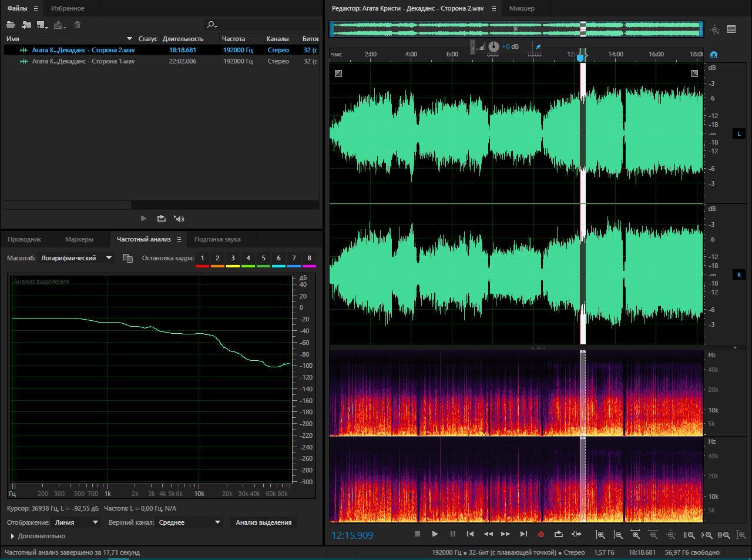Toggle the left channel L button
752x560 pixels.
point(739,134)
